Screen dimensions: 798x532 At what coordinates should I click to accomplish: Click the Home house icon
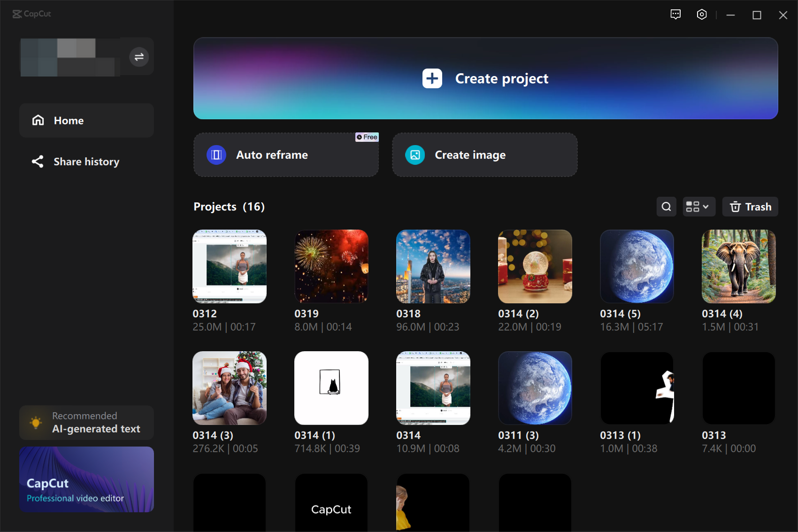point(38,121)
